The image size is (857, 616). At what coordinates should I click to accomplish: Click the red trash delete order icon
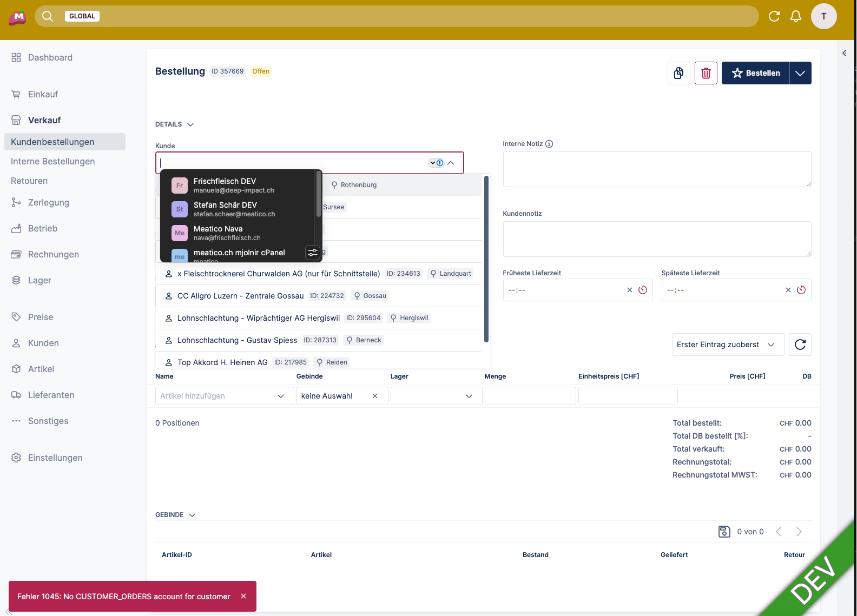pyautogui.click(x=706, y=73)
